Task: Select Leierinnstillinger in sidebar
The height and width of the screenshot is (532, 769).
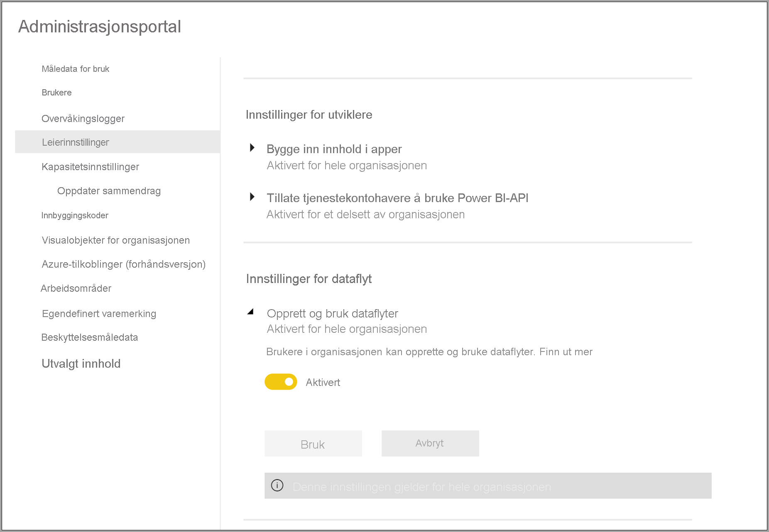Action: click(75, 142)
